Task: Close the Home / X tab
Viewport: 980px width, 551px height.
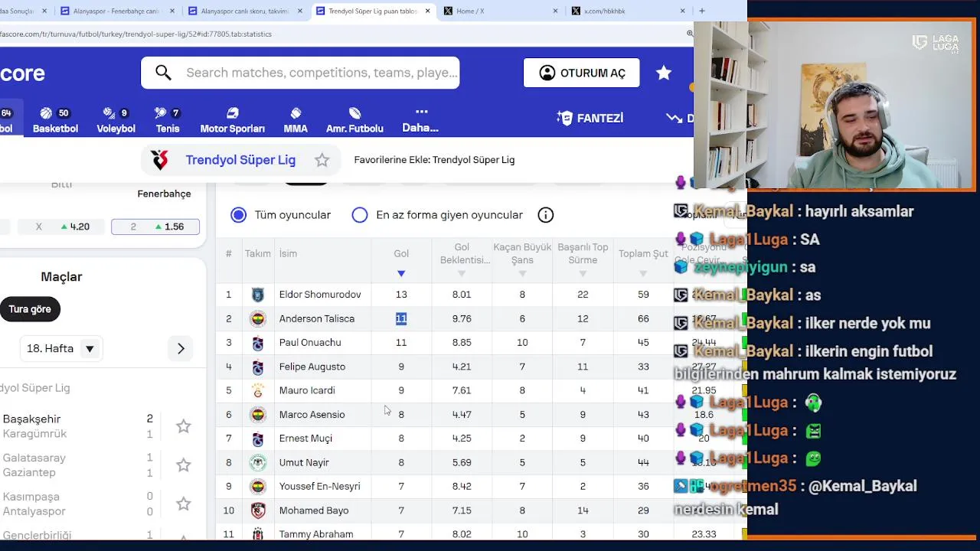Action: [x=555, y=11]
